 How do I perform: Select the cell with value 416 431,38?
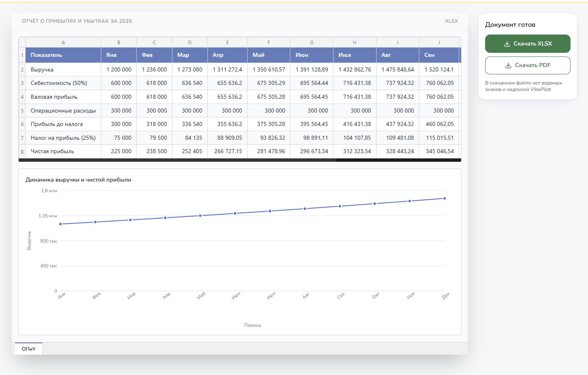[x=355, y=124]
